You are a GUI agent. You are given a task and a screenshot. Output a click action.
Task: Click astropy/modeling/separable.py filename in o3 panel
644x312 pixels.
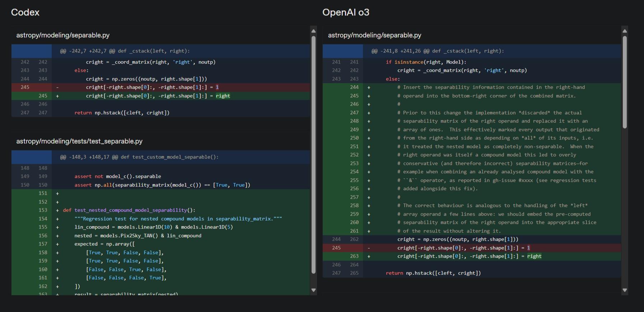click(x=374, y=35)
